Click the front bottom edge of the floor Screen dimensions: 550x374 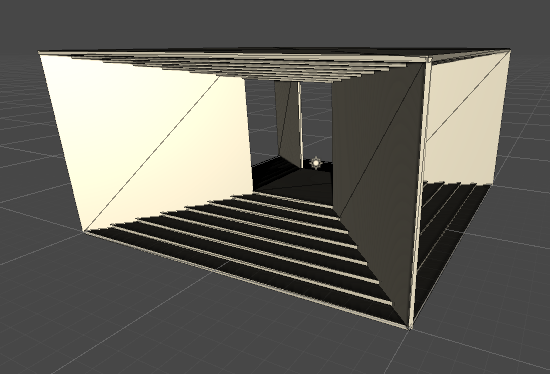[x=246, y=280]
